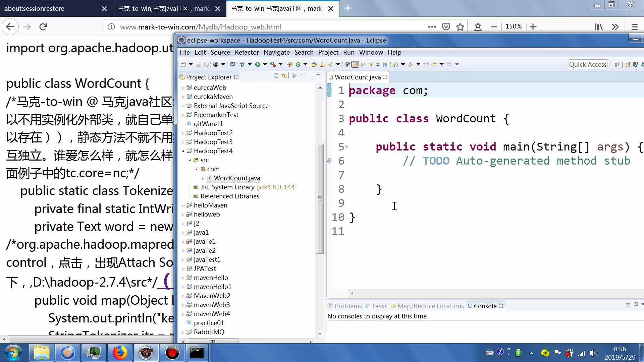Toggle the Mark Occurrences highlighter in toolbar
Image resolution: width=644 pixels, height=362 pixels.
[355, 64]
